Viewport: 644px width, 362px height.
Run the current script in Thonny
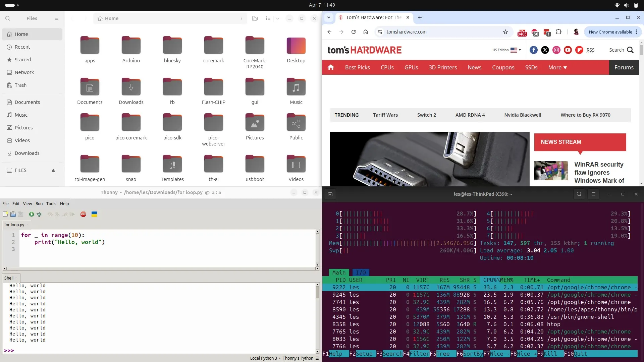click(x=31, y=214)
